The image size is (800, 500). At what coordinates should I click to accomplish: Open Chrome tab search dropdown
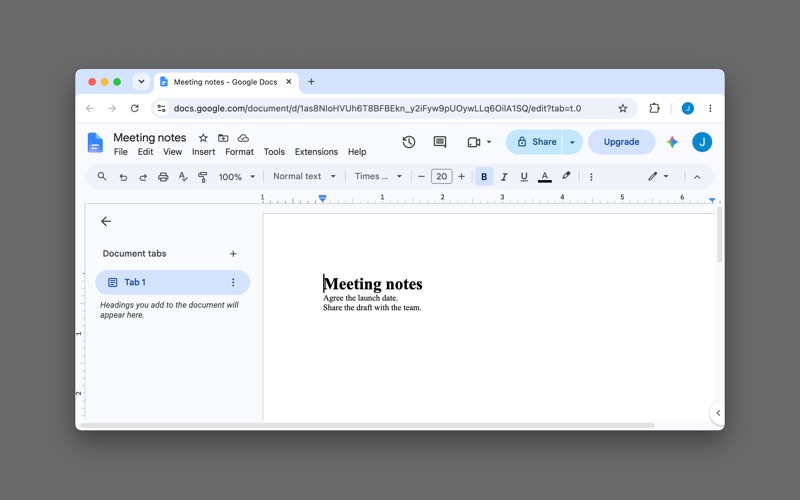141,82
